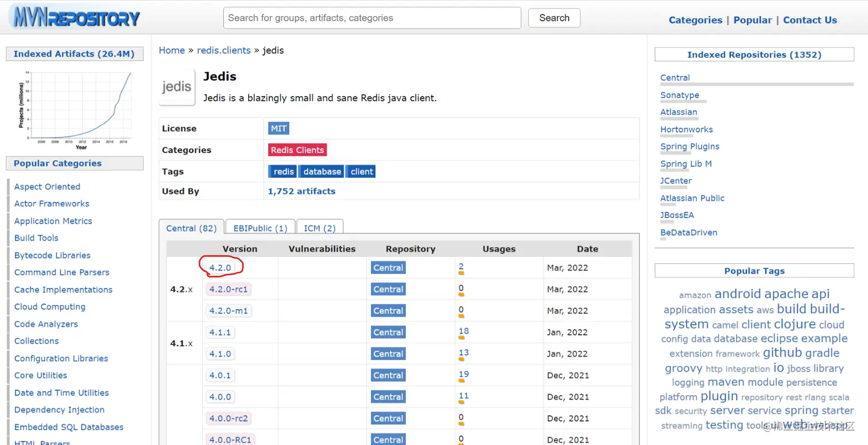Click the MVNRepository logo
Screen dimensions: 868x445
[x=75, y=18]
